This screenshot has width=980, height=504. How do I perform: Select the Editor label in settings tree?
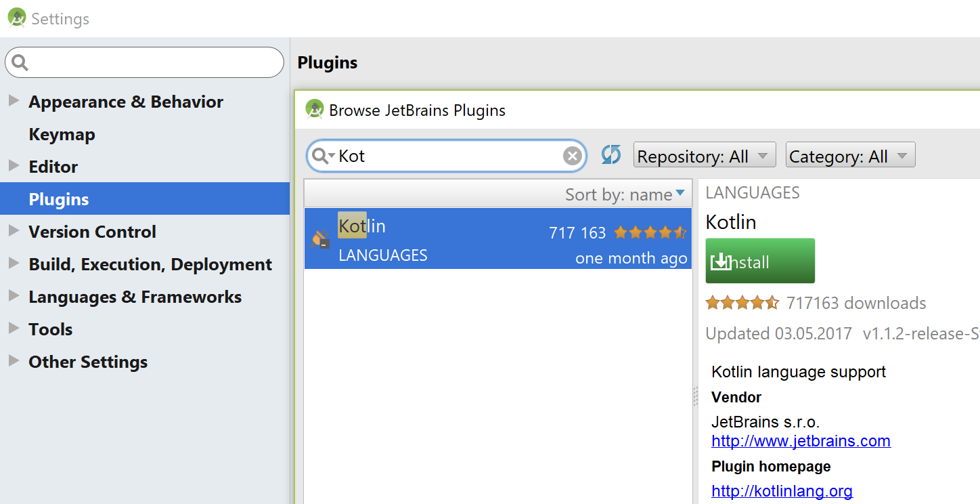click(53, 167)
